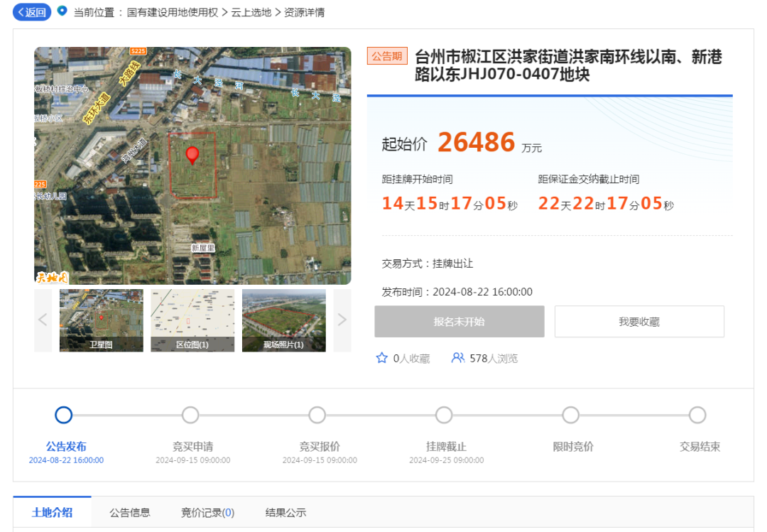This screenshot has width=767, height=532.
Task: Open the 国有建设用地使用权 breadcrumb link
Action: pos(172,12)
